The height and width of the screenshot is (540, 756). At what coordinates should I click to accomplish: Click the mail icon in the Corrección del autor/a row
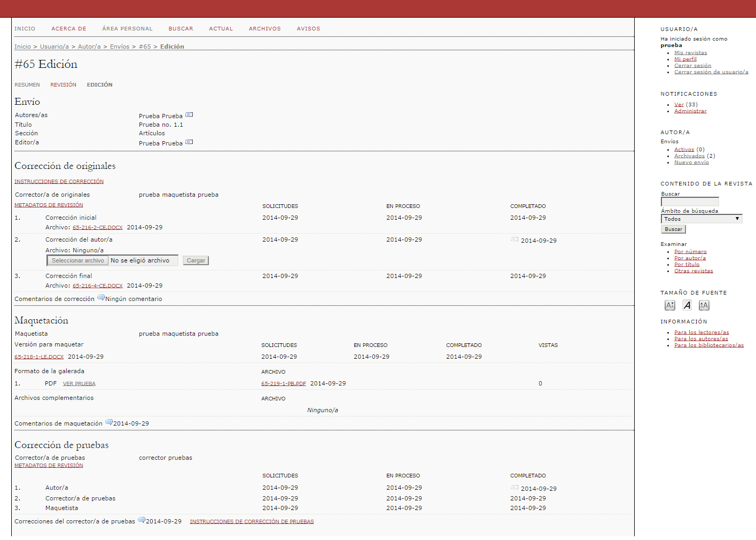tap(514, 240)
